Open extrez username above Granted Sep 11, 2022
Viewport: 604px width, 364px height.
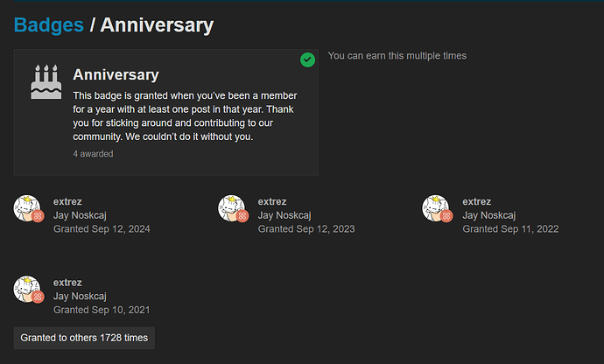[476, 201]
